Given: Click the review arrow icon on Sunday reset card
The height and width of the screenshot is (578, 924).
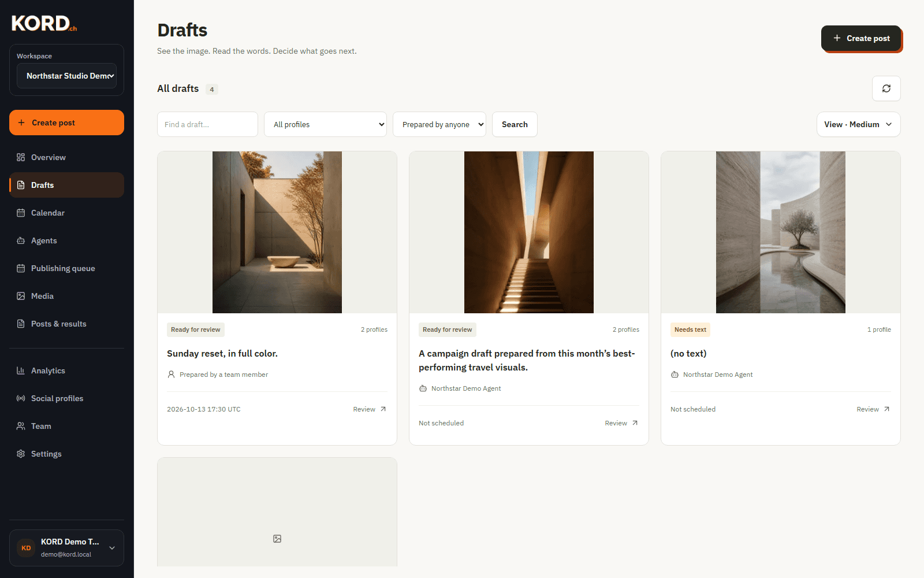Looking at the screenshot, I should click(383, 409).
